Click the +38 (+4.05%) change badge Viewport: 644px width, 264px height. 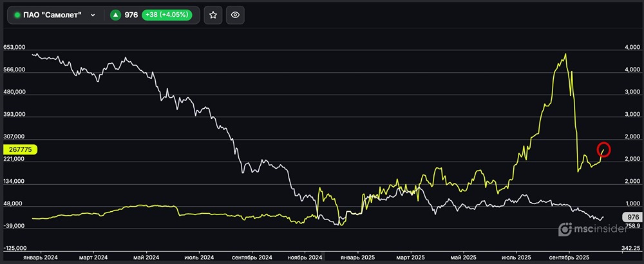(x=170, y=15)
